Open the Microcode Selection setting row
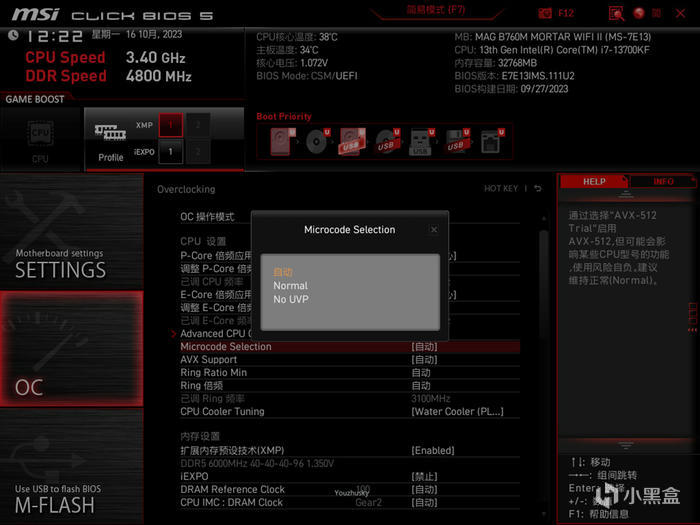 (350, 347)
